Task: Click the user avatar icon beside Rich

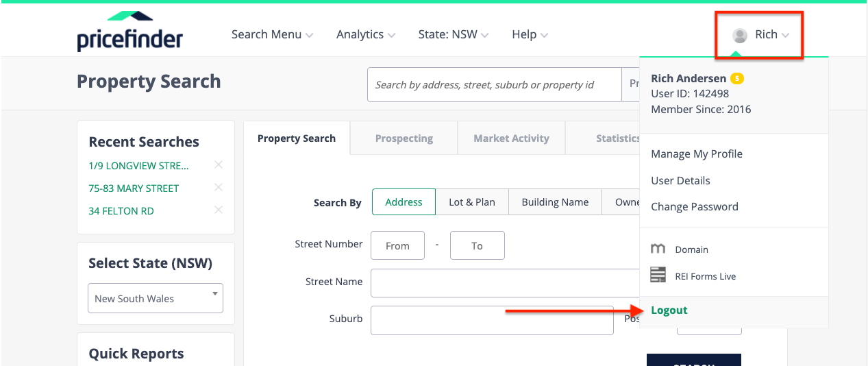Action: [x=739, y=35]
